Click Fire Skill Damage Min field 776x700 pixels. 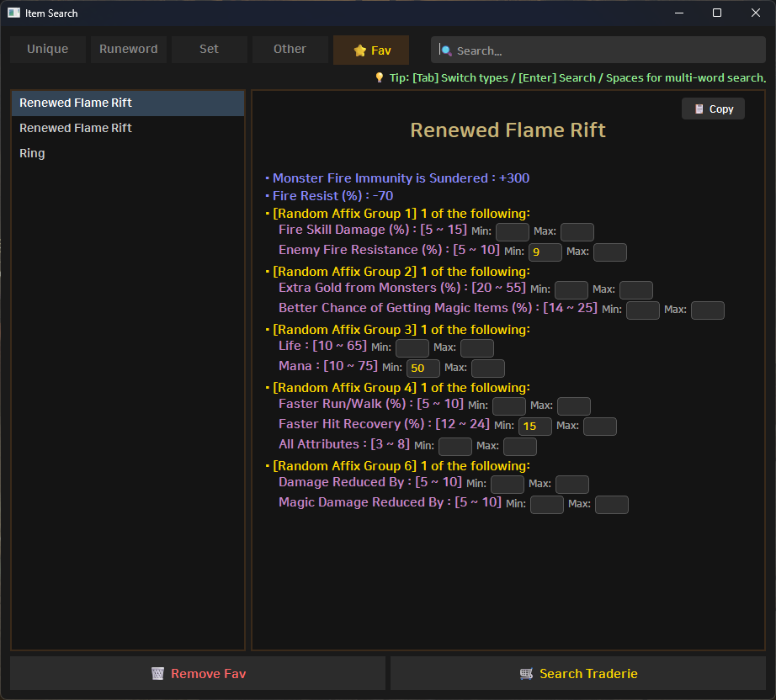point(513,231)
